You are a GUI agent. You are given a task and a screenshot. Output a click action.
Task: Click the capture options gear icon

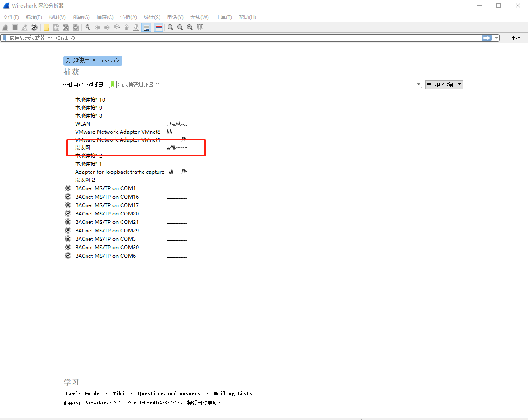(34, 27)
